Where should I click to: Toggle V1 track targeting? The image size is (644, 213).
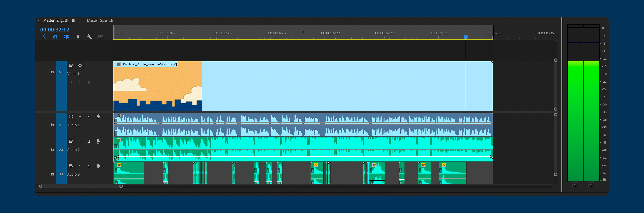[61, 72]
